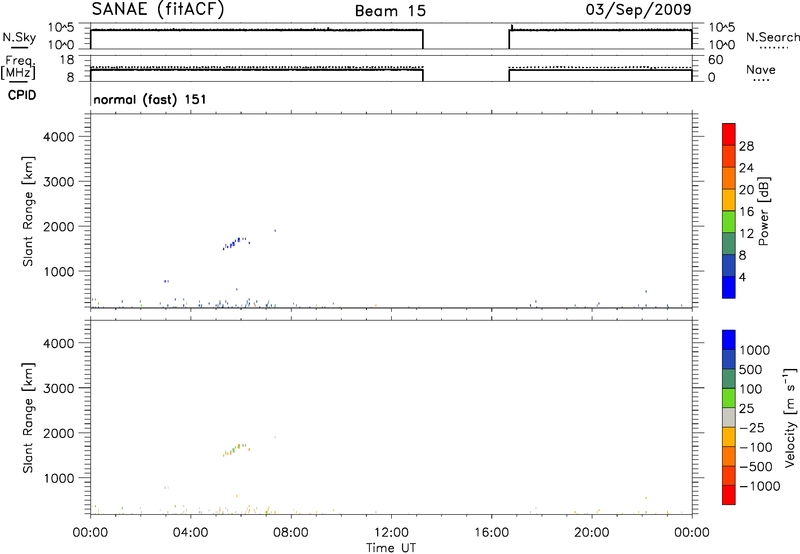Select the N.Sky legend label
The image size is (800, 554).
pos(19,38)
